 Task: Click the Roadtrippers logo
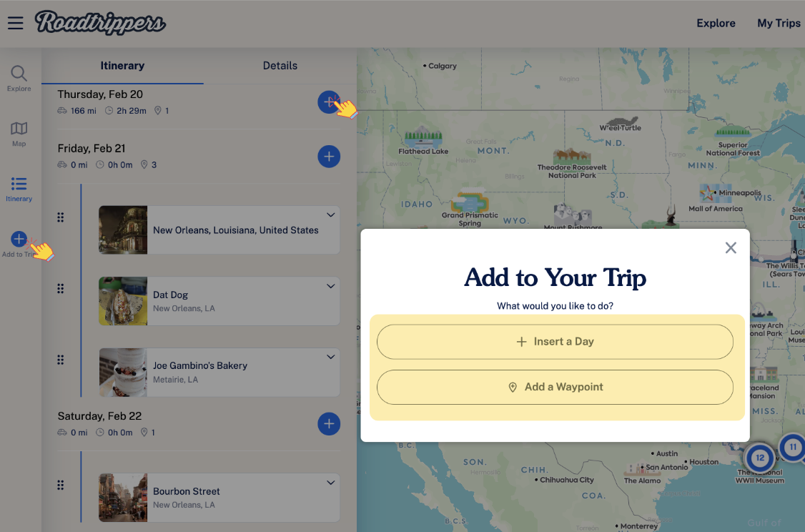[100, 23]
